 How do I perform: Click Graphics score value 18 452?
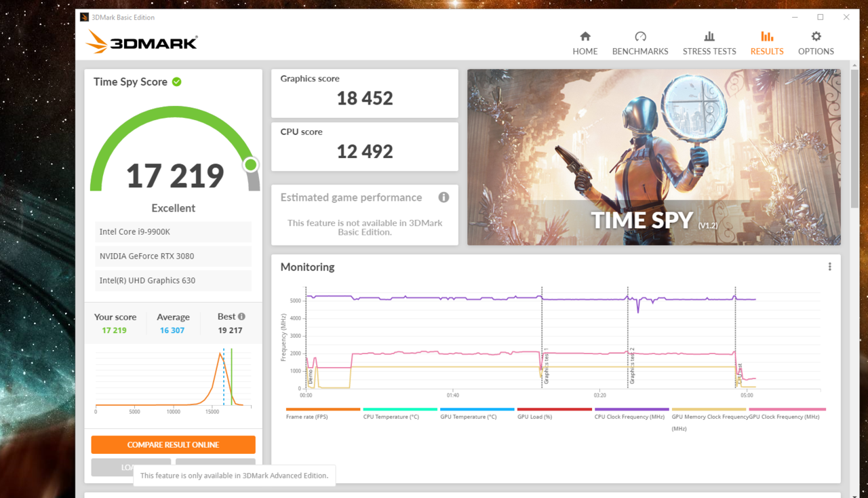365,98
